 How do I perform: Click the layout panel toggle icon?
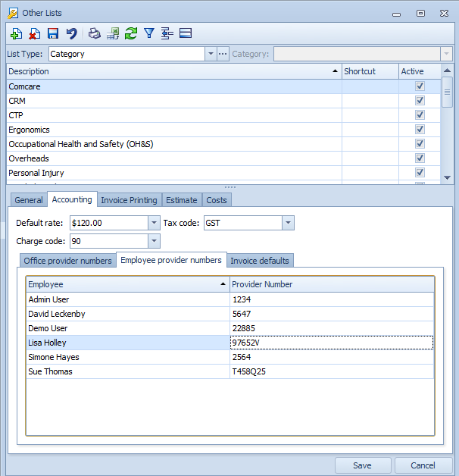click(x=186, y=33)
